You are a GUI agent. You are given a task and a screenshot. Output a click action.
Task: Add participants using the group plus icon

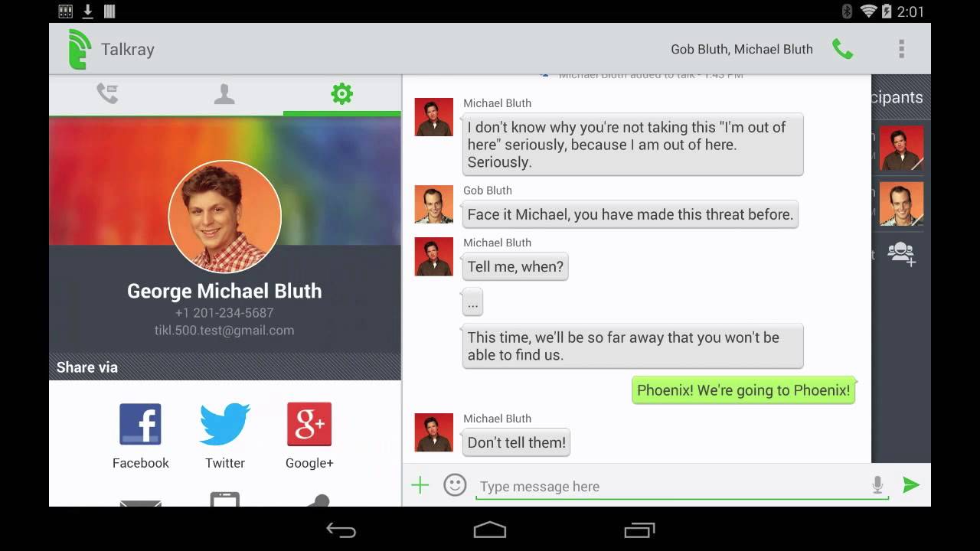(x=901, y=253)
